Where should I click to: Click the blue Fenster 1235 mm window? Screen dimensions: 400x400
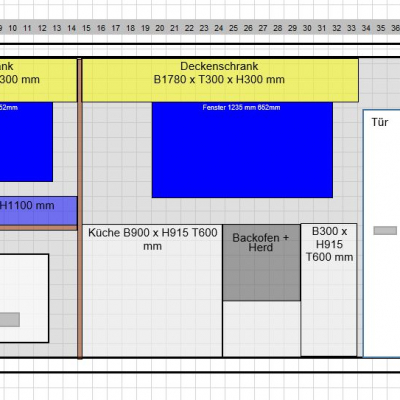click(x=242, y=150)
